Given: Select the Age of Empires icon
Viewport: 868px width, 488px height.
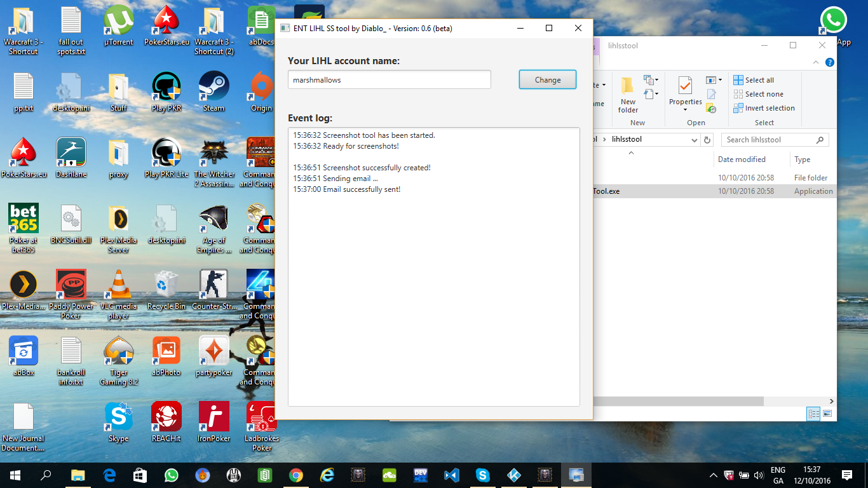Looking at the screenshot, I should click(214, 228).
